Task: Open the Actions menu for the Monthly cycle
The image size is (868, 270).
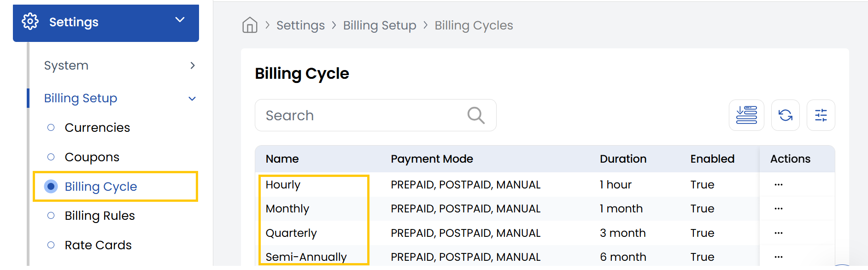Action: click(778, 208)
